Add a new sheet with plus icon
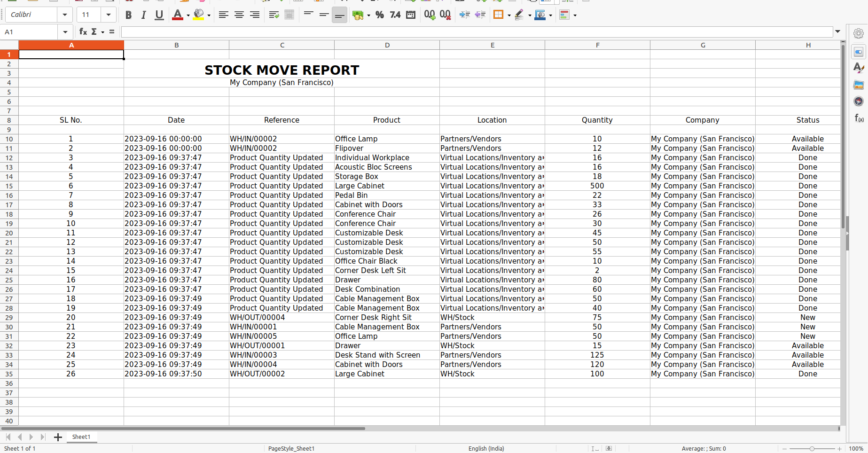 point(58,437)
